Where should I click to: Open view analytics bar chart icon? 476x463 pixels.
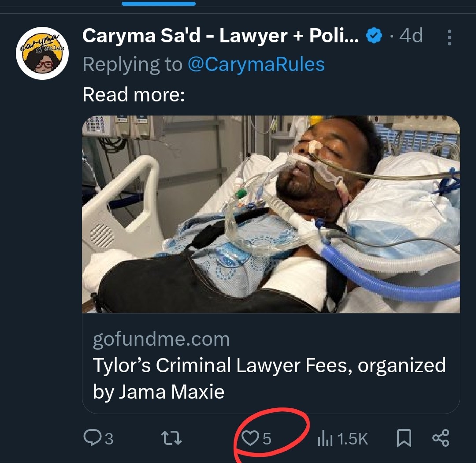point(325,438)
